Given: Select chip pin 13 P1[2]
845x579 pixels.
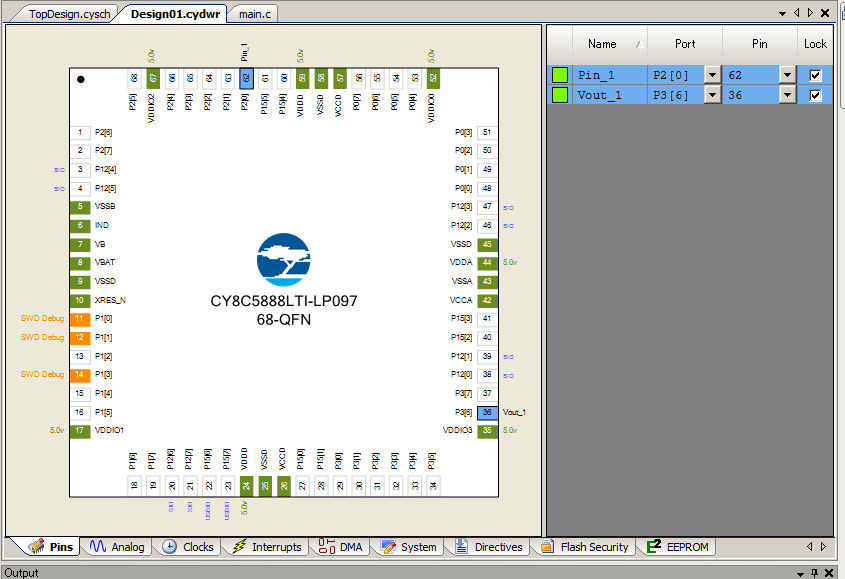Looking at the screenshot, I should [x=80, y=356].
